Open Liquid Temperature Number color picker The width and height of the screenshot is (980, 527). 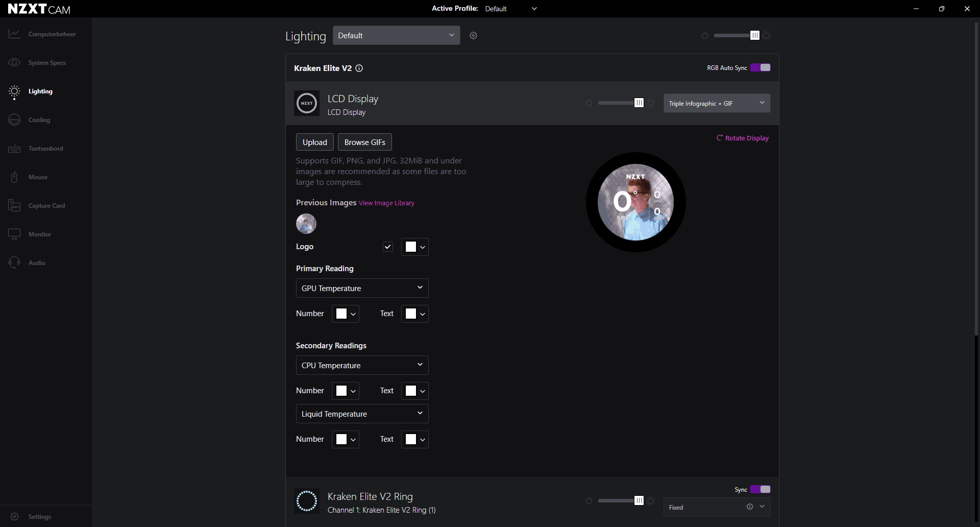coord(346,439)
